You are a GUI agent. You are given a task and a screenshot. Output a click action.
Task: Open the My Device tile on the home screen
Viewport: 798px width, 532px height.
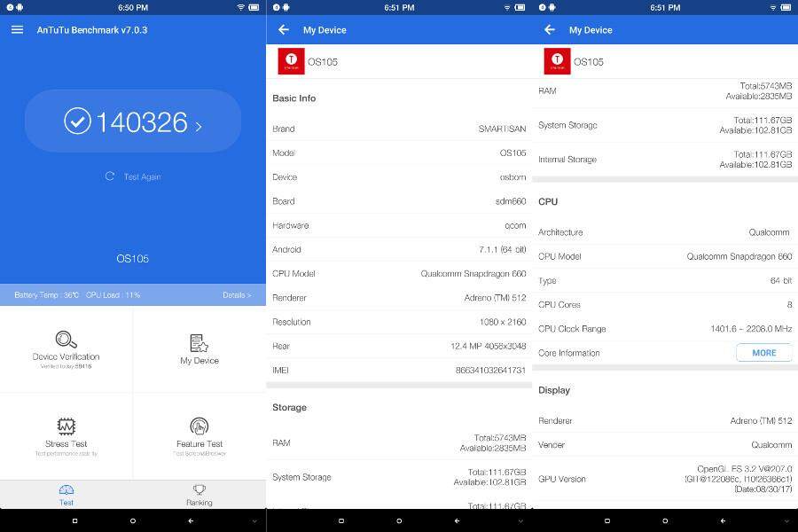pyautogui.click(x=199, y=348)
